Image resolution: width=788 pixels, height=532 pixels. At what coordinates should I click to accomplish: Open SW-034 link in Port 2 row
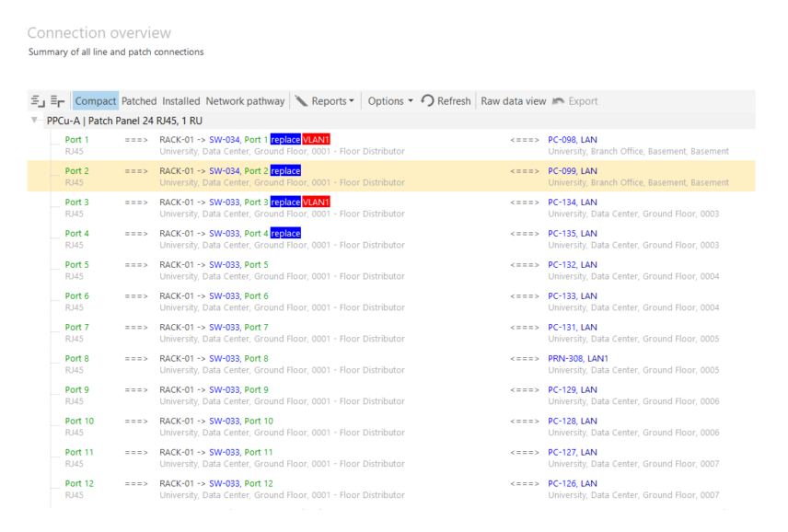click(x=224, y=171)
